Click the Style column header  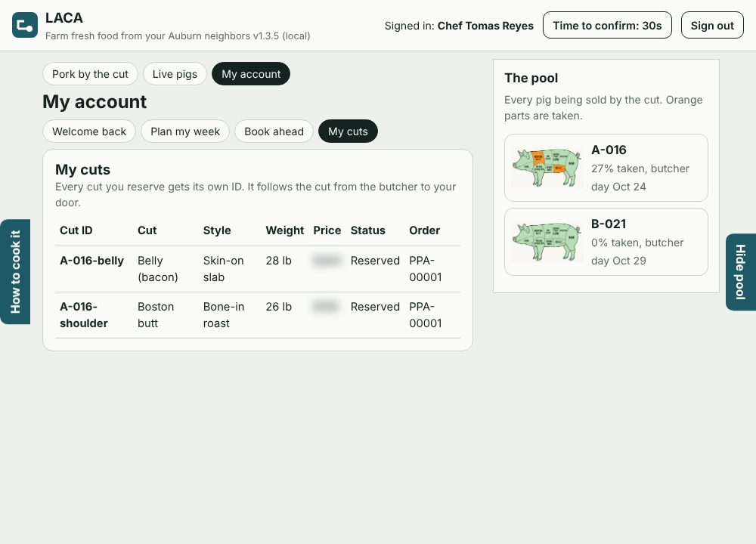[x=217, y=230]
